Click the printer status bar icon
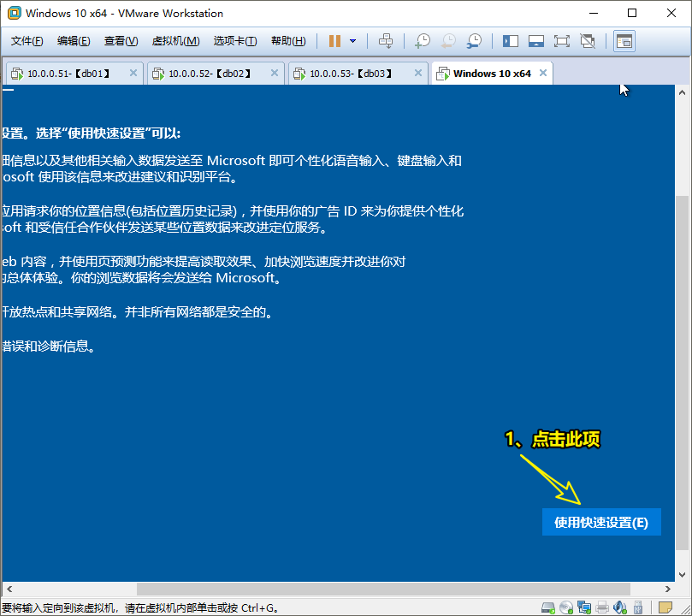 click(x=602, y=607)
